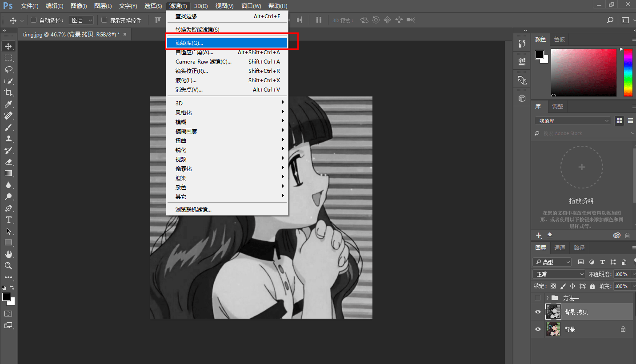Toggle lock all padlock icon
636x364 pixels.
point(592,286)
